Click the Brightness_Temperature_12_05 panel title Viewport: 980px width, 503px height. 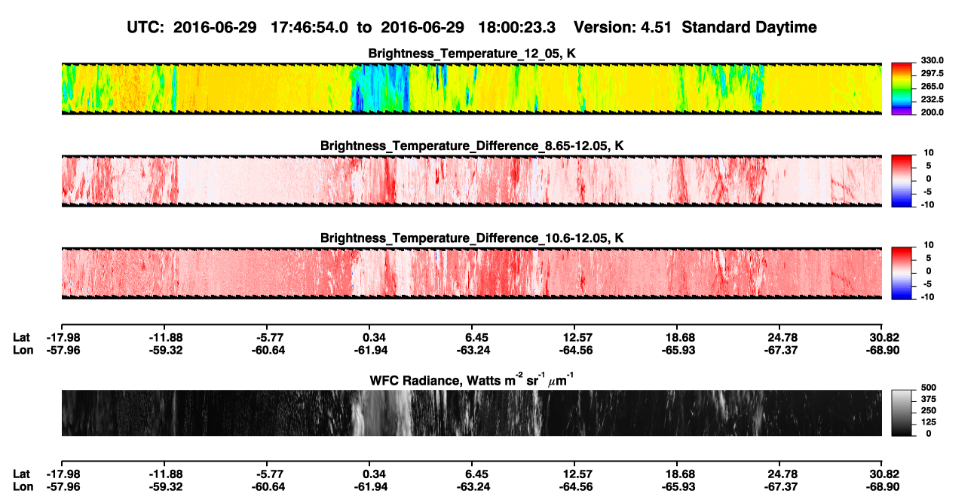click(472, 54)
